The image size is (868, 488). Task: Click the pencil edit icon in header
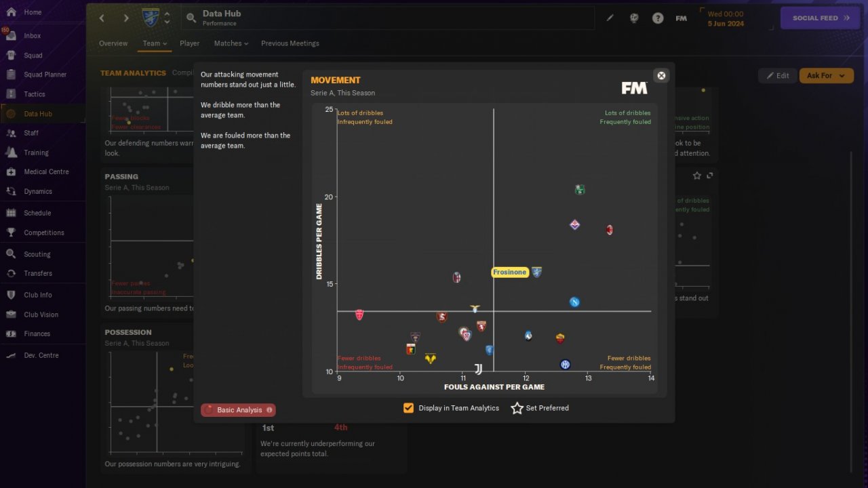(610, 18)
